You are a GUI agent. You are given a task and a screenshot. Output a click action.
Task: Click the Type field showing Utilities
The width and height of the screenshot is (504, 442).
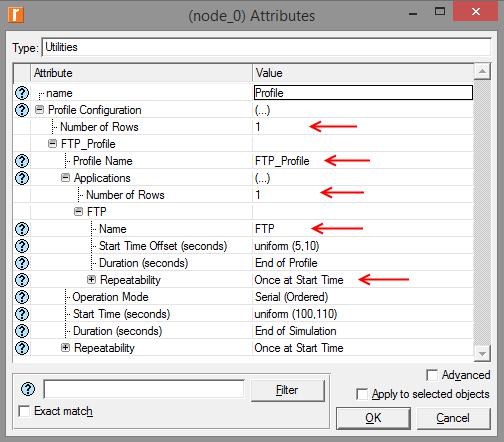(266, 47)
